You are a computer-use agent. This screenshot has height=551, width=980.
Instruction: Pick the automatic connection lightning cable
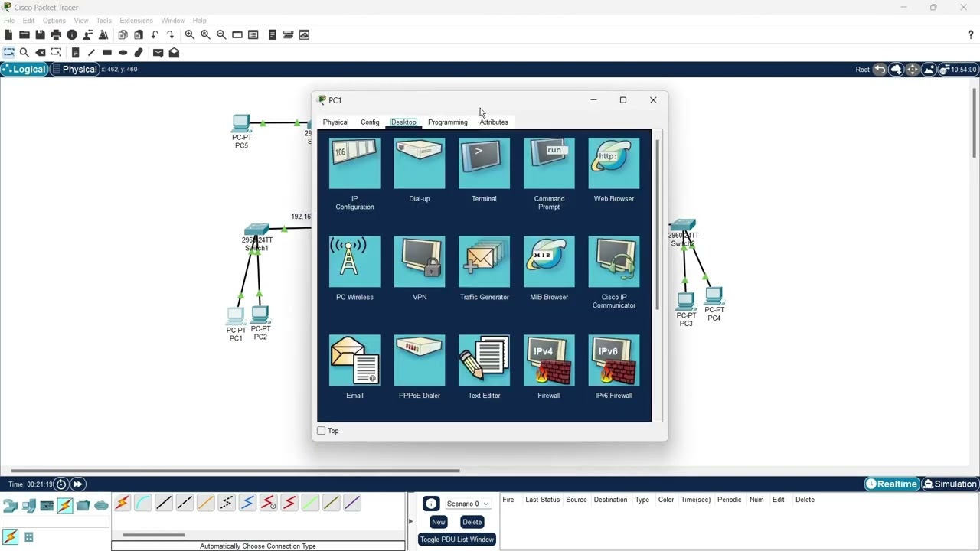[x=122, y=503]
